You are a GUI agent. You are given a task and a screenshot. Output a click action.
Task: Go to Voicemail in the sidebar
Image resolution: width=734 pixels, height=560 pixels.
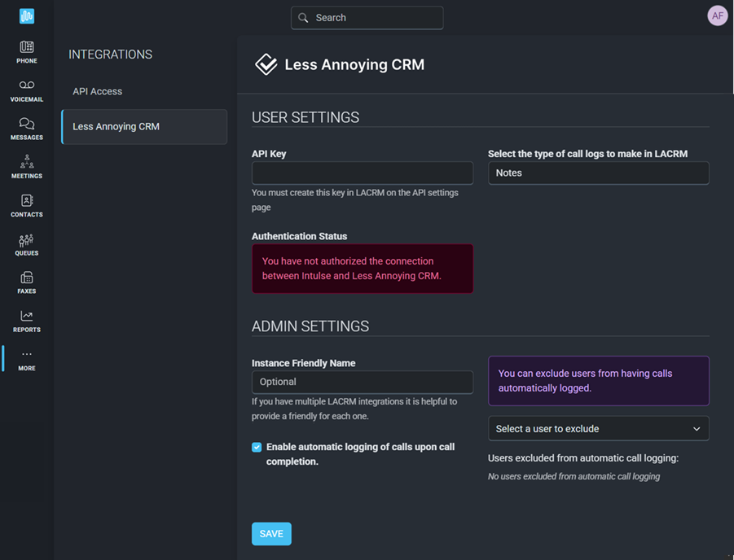coord(27,90)
